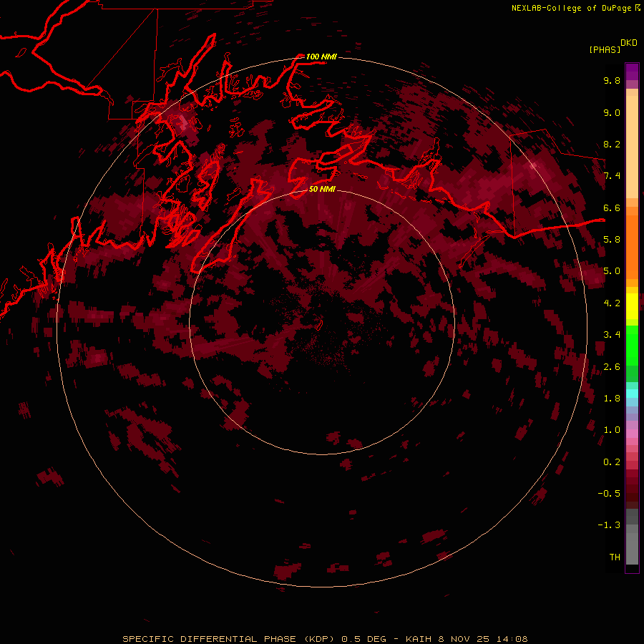This screenshot has width=644, height=644.
Task: Click the 1.8 legend value
Action: (x=612, y=399)
